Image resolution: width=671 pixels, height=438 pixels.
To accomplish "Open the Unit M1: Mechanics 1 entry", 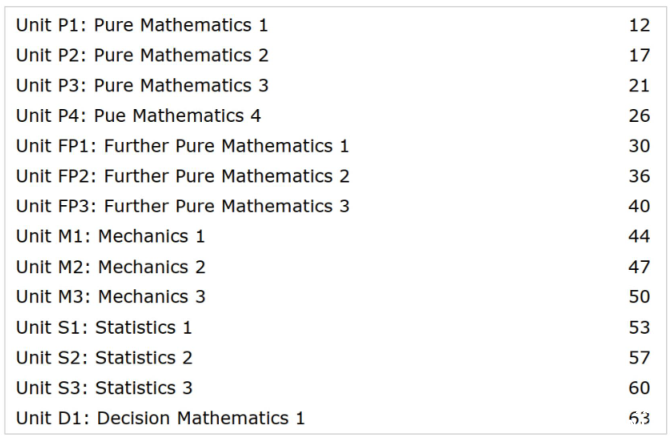I will coord(110,237).
